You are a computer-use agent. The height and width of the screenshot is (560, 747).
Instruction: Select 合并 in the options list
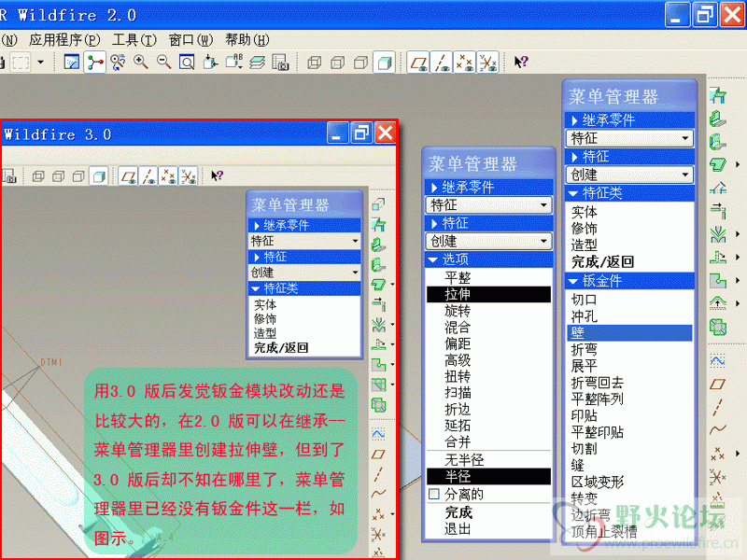coord(458,442)
